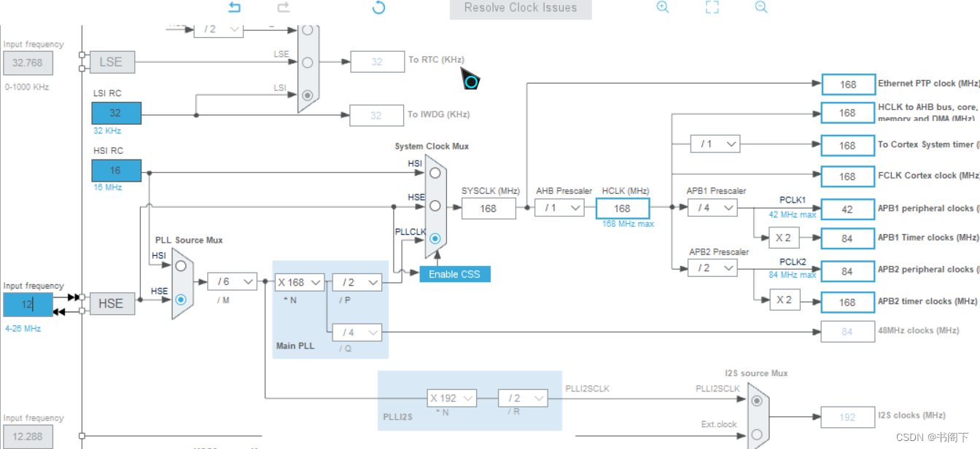Click the Enable CSS button
Image resolution: width=980 pixels, height=449 pixels.
454,273
